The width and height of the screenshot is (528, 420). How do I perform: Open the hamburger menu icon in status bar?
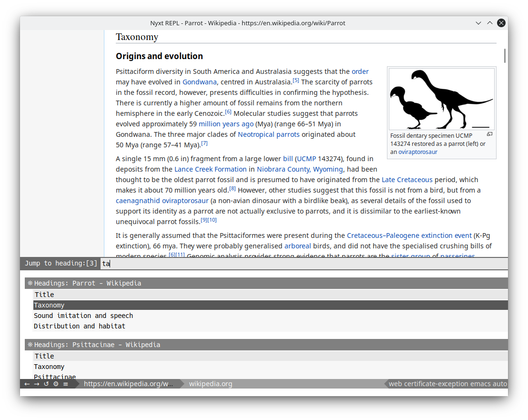tap(66, 384)
